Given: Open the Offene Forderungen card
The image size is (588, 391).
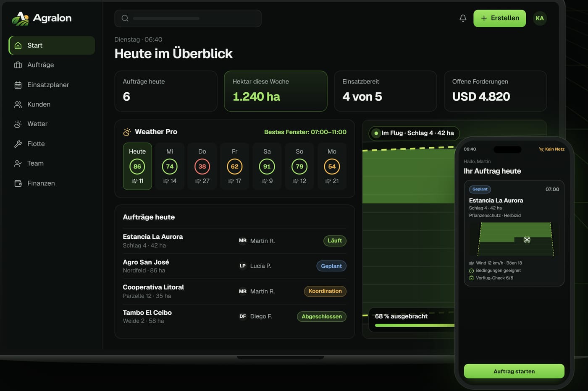Looking at the screenshot, I should point(495,91).
